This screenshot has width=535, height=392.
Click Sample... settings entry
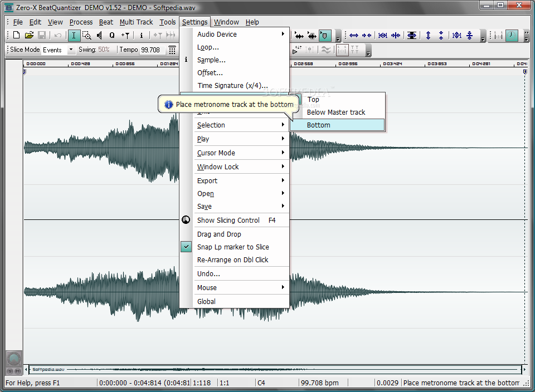[x=235, y=60]
